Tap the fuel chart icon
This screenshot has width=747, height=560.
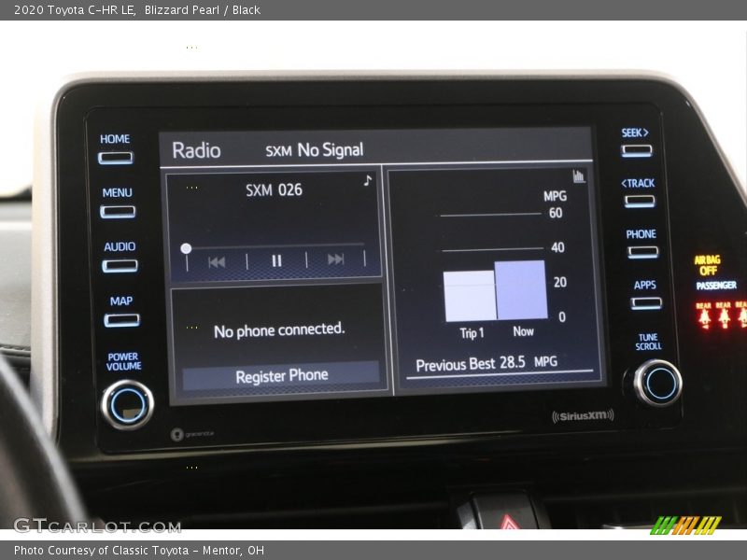point(579,176)
